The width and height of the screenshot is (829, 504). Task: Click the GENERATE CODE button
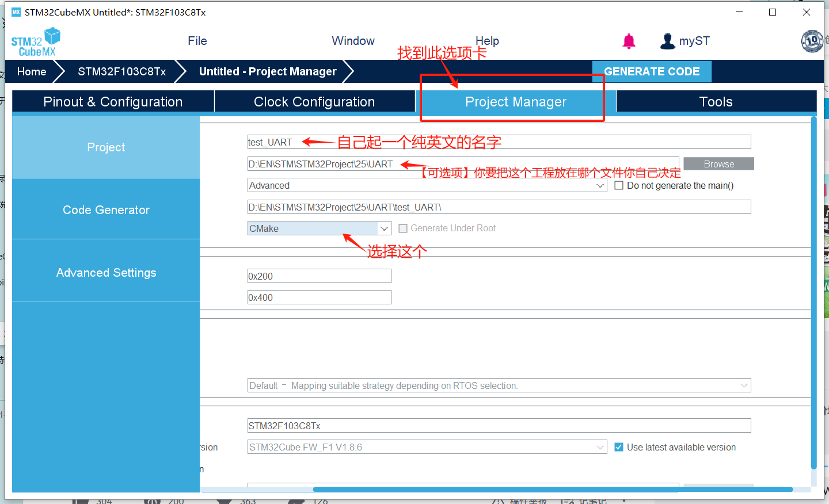click(652, 71)
